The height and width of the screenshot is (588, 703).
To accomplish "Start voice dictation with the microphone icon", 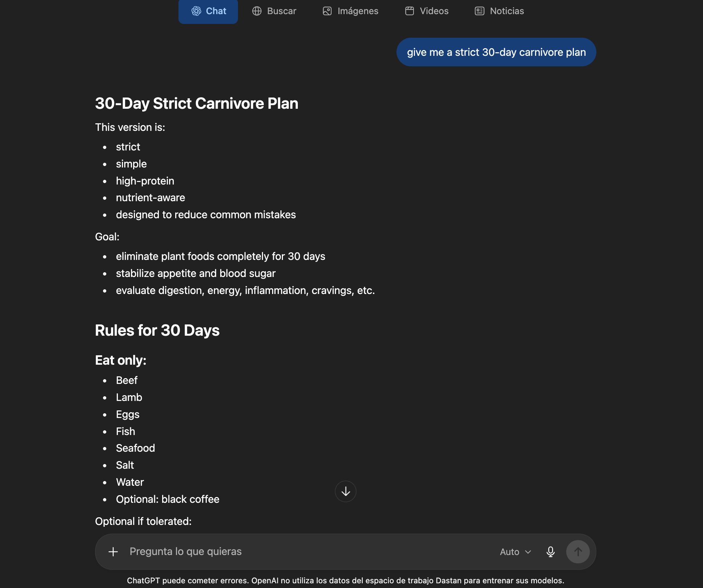I will pos(551,552).
